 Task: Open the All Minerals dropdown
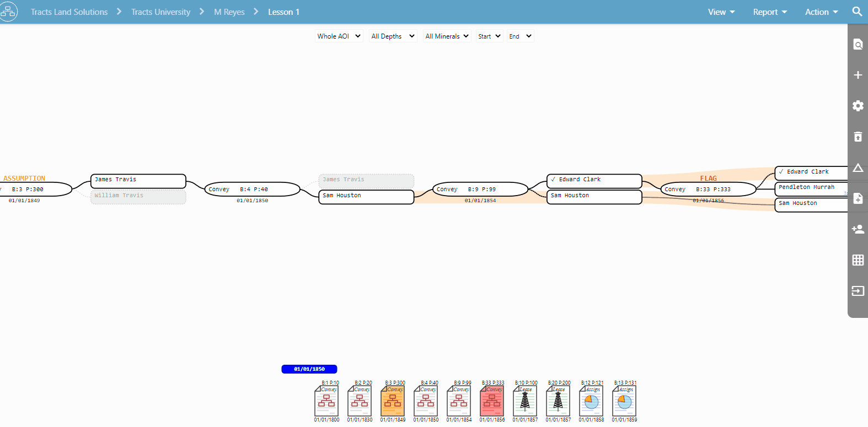click(x=447, y=36)
